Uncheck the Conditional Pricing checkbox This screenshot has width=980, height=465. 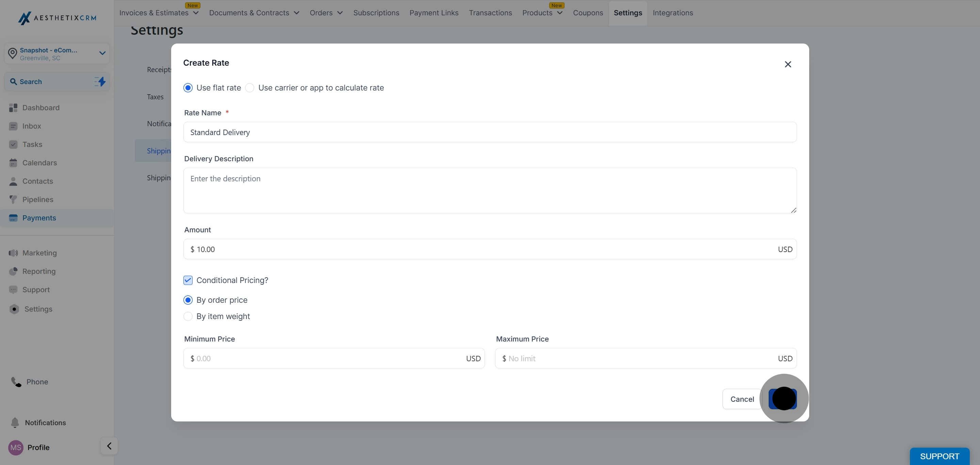(x=188, y=281)
